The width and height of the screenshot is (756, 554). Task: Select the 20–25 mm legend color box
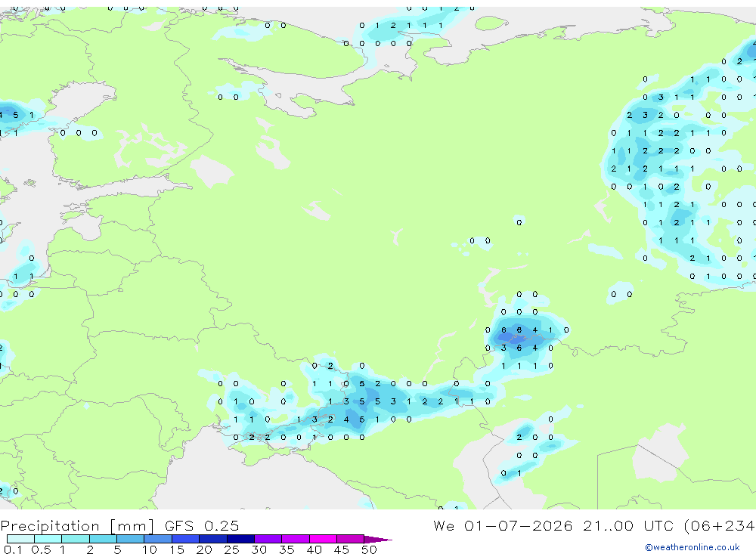click(213, 539)
